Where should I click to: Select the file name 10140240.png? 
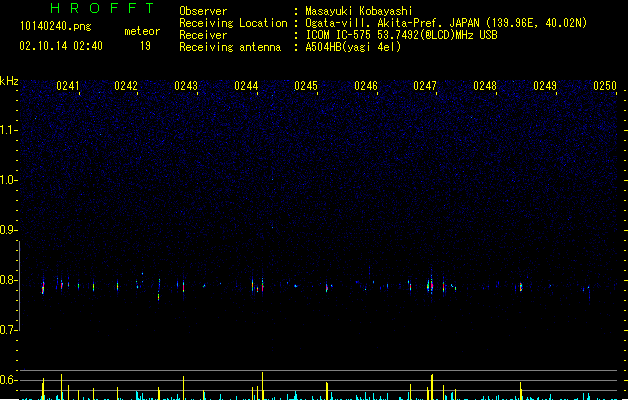56,26
